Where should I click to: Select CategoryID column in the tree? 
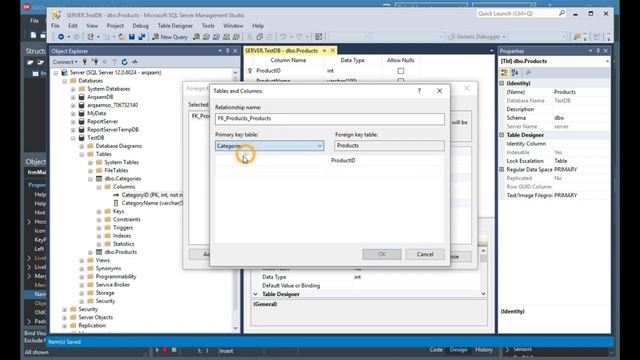click(x=152, y=195)
